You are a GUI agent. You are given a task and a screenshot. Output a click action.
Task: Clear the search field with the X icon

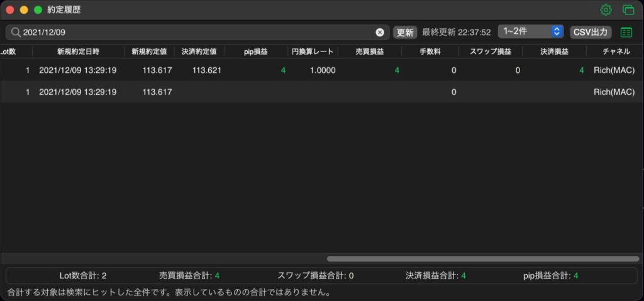point(380,33)
